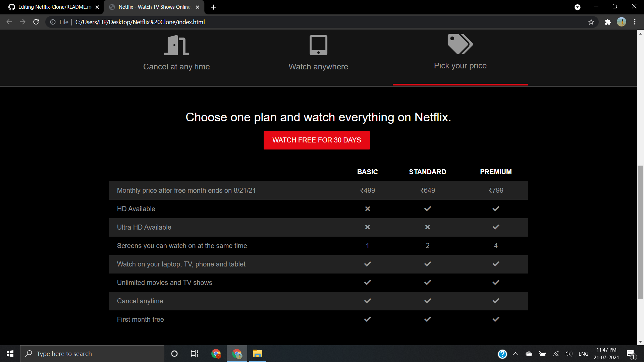
Task: Open the Chrome profile avatar menu
Action: [622, 22]
